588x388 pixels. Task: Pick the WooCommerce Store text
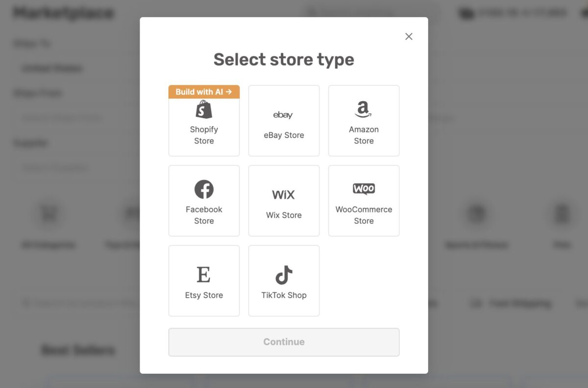(x=364, y=215)
